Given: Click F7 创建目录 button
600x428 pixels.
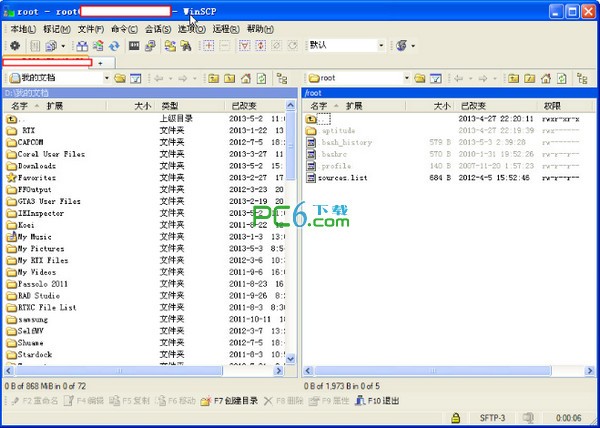Looking at the screenshot, I should [230, 401].
